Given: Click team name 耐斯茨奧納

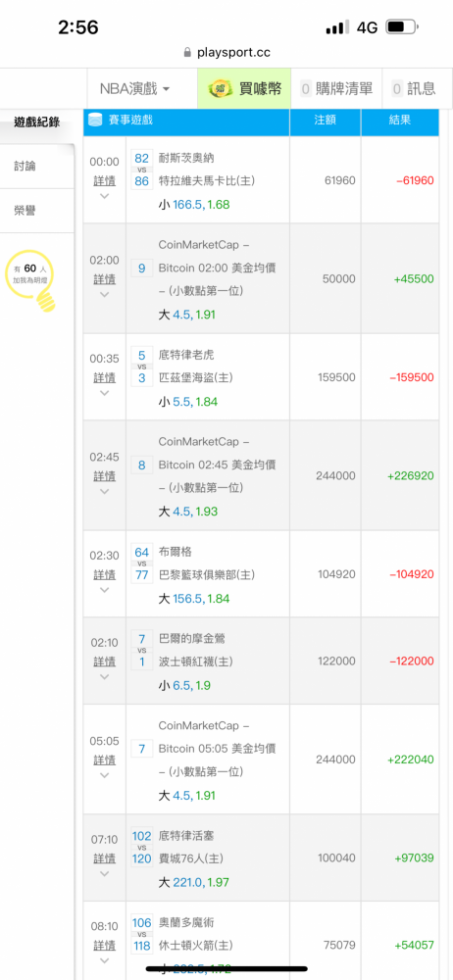Looking at the screenshot, I should [x=186, y=158].
